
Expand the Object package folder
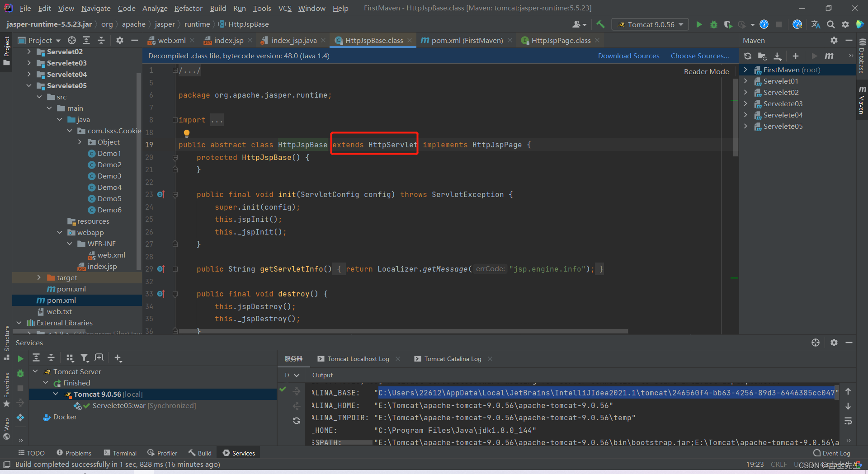click(80, 142)
